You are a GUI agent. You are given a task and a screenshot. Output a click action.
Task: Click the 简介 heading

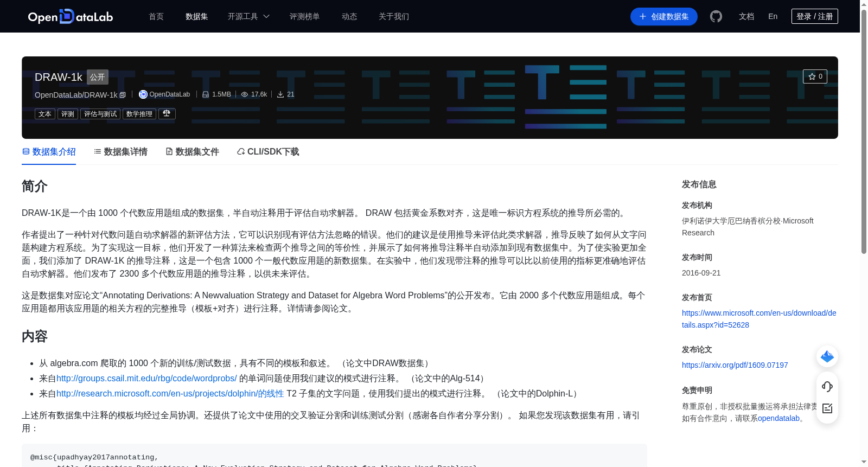(35, 186)
